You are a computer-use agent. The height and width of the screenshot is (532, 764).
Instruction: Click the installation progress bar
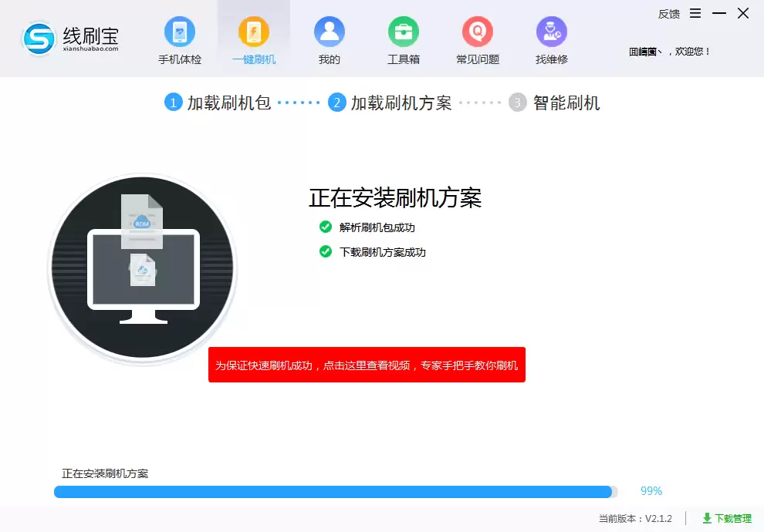click(336, 492)
